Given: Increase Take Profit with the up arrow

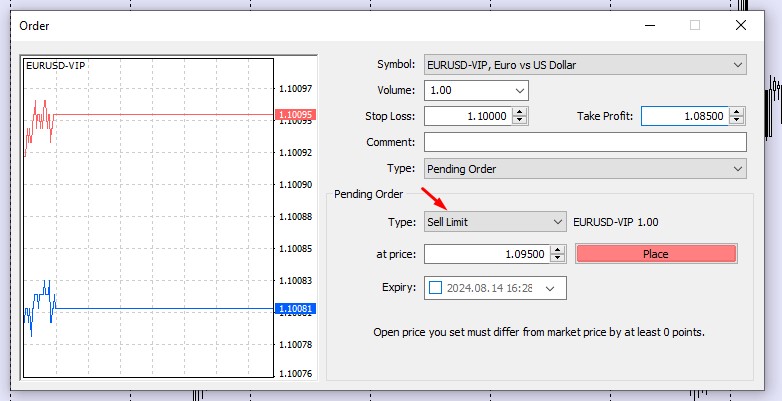Looking at the screenshot, I should pos(737,112).
